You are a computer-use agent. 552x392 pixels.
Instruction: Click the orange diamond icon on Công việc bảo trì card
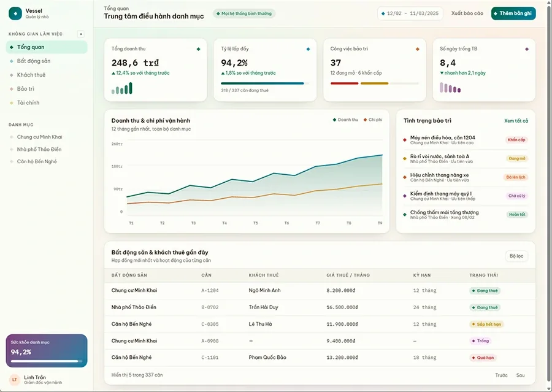click(418, 49)
